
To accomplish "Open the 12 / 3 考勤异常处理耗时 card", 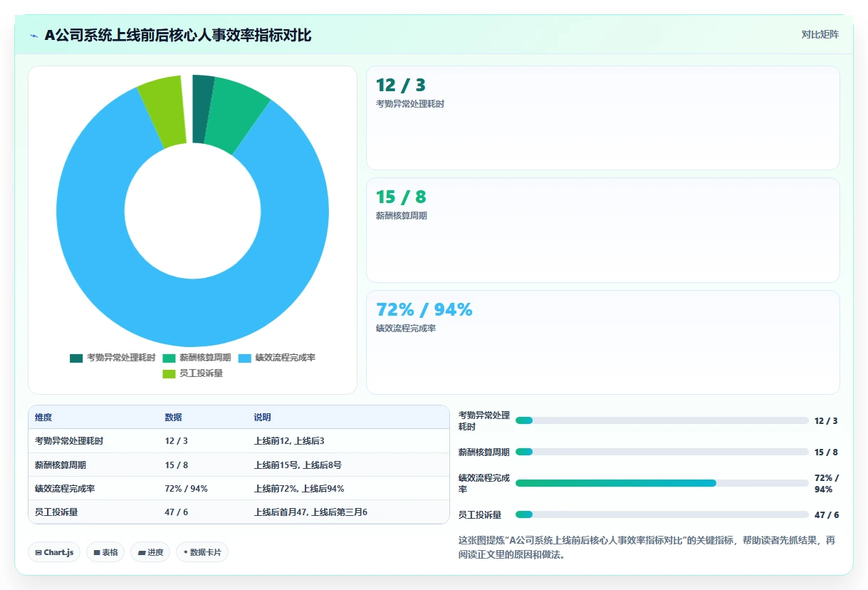I will 602,118.
